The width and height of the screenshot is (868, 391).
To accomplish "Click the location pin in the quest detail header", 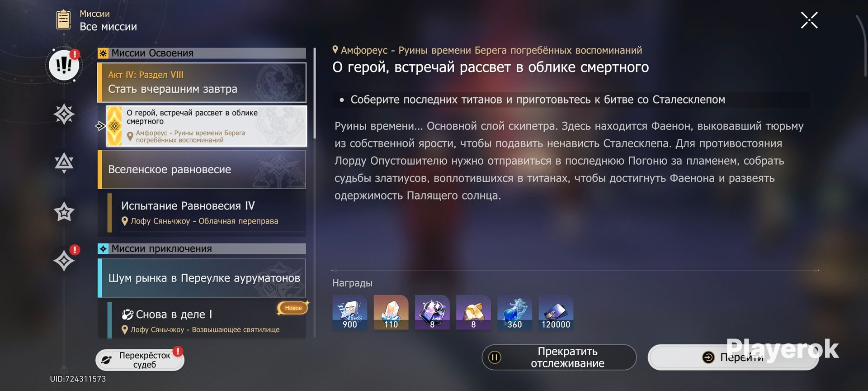I will pyautogui.click(x=335, y=50).
